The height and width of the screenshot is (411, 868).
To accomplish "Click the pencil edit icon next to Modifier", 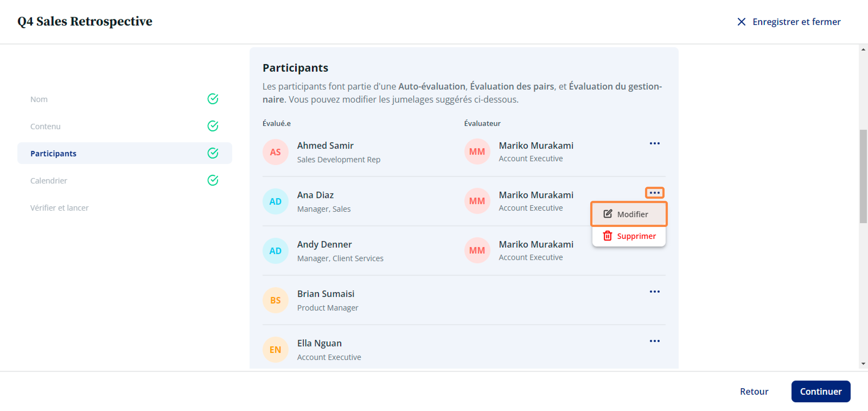I will 608,214.
